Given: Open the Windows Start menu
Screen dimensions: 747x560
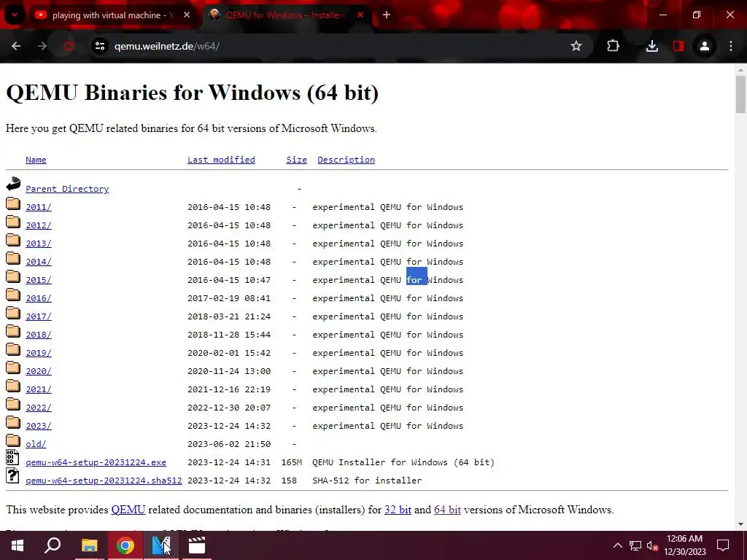Looking at the screenshot, I should coord(18,545).
